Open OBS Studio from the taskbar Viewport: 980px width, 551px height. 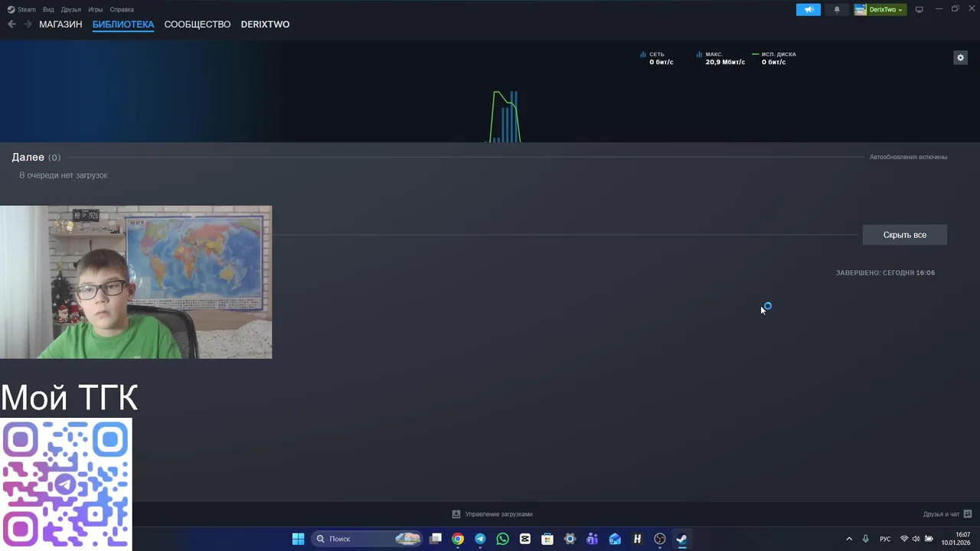(659, 539)
